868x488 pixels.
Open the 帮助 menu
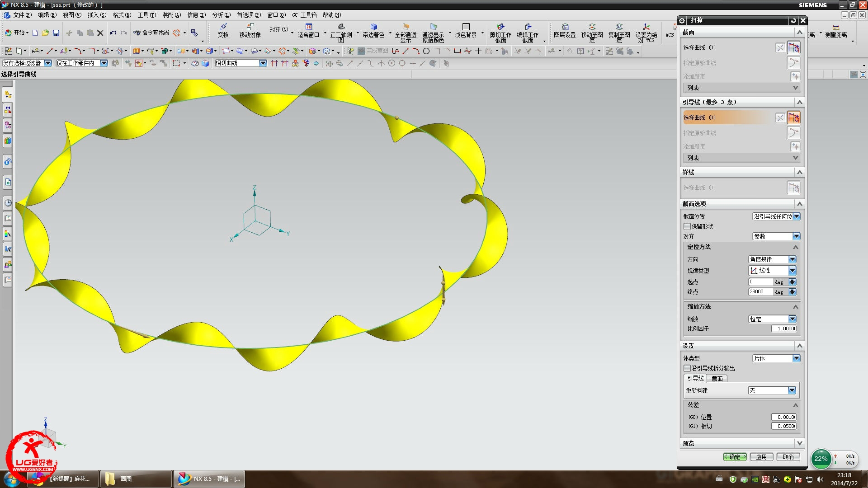tap(331, 15)
